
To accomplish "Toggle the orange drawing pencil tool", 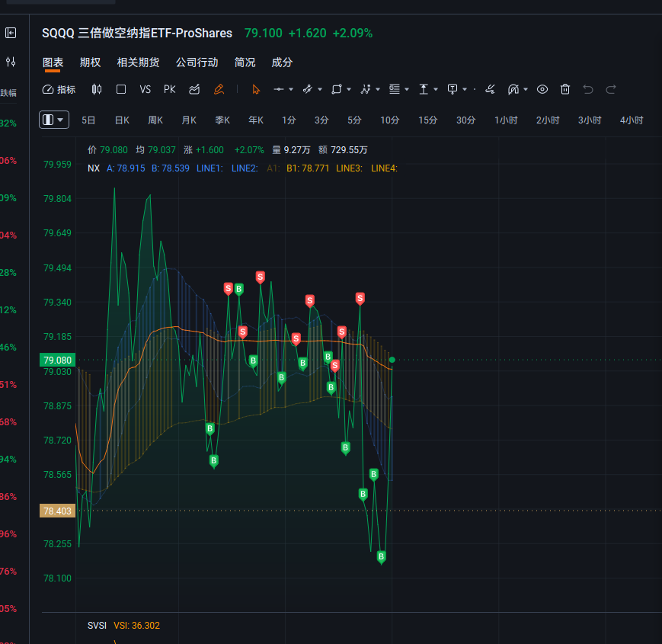I will (x=219, y=89).
